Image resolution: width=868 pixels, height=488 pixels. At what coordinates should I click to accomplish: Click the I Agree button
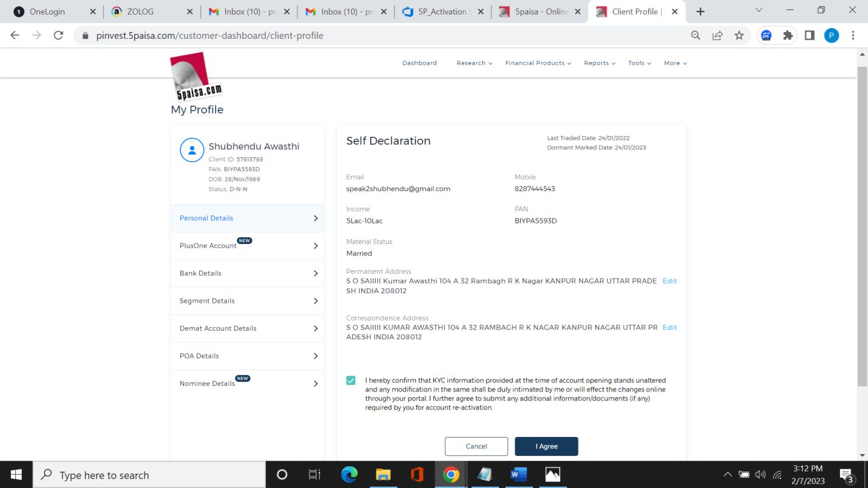coord(546,446)
